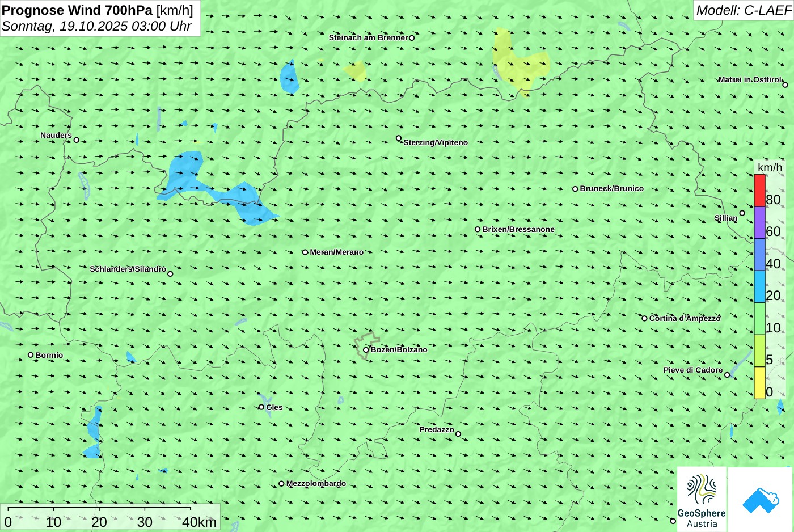Select the Predazzo location dot
The image size is (794, 532).
point(458,434)
